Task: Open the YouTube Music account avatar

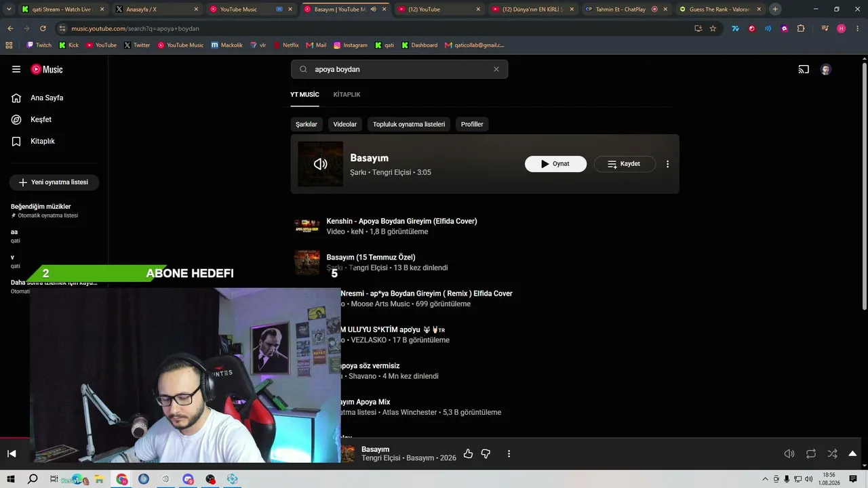Action: click(825, 69)
